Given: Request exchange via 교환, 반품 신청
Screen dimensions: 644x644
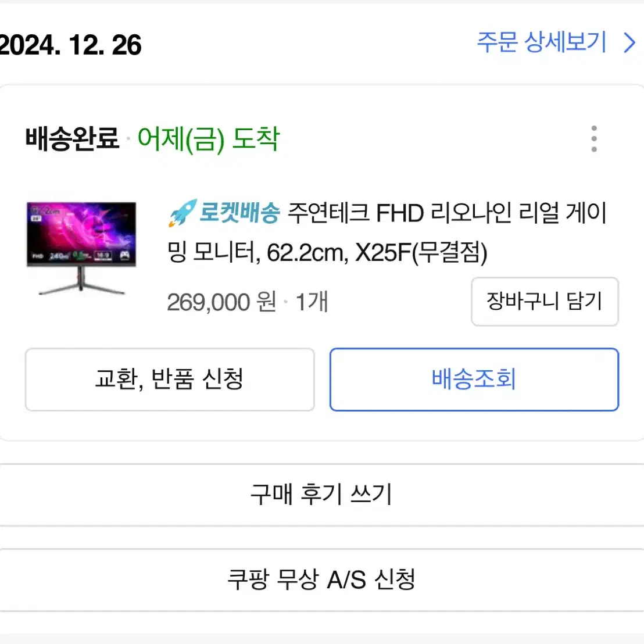Looking at the screenshot, I should click(170, 380).
